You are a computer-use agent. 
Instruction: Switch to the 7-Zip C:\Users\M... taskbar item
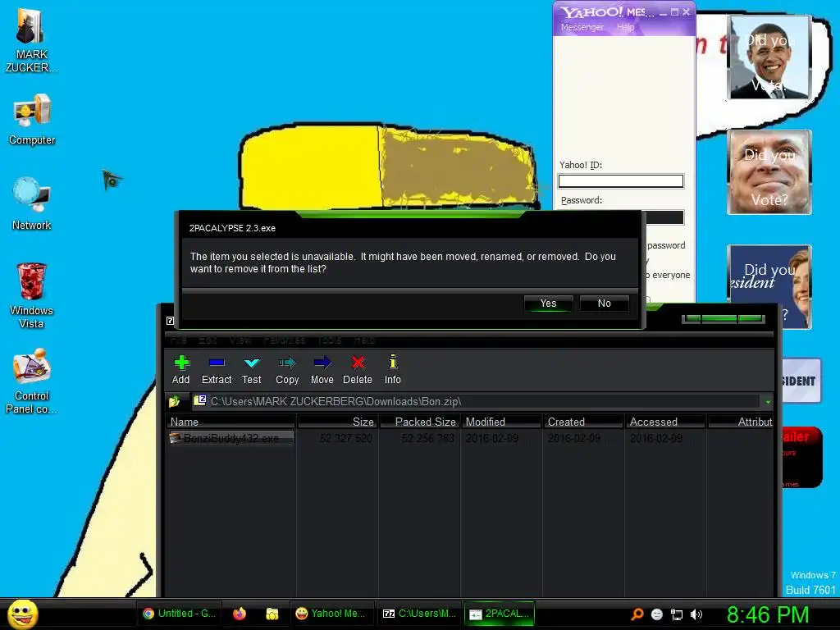[419, 614]
